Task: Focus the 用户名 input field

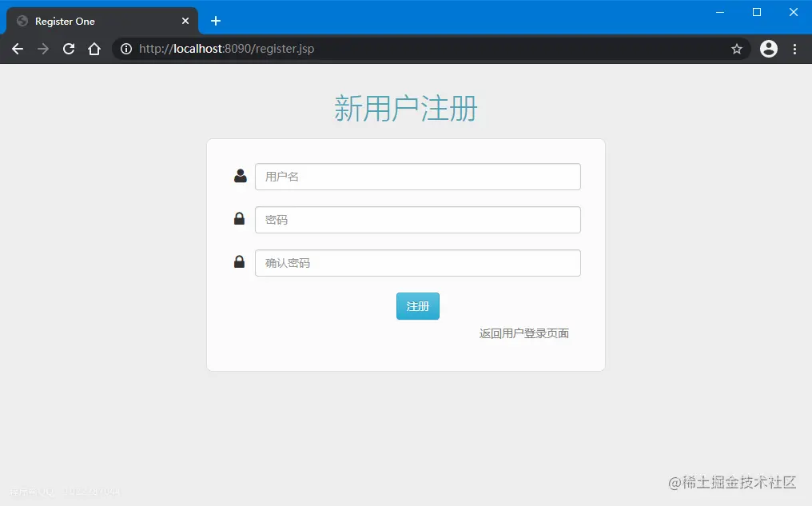Action: coord(418,177)
